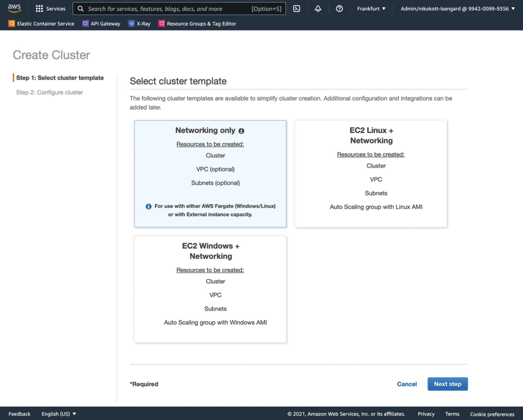Image resolution: width=523 pixels, height=420 pixels.
Task: Open the Terms link
Action: 452,414
